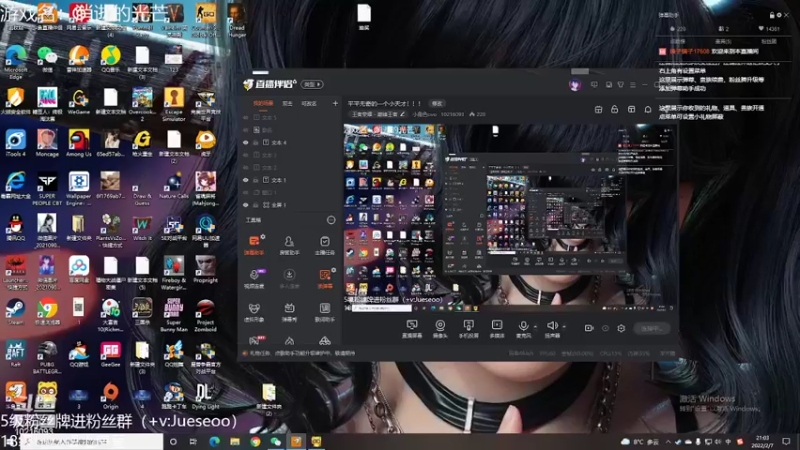
Task: Collapse the 工具箱 toolbox section
Action: [331, 220]
